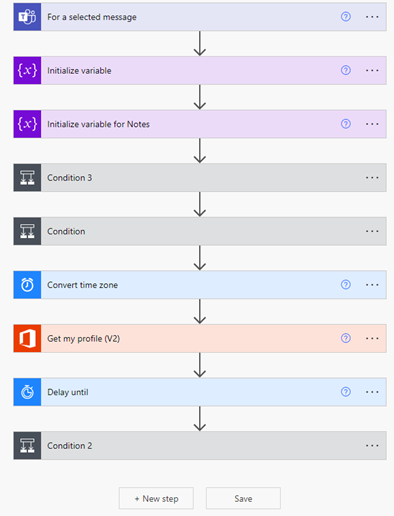Viewport: 394px width, 516px height.
Task: Click the Teams icon on selected message trigger
Action: [x=27, y=17]
